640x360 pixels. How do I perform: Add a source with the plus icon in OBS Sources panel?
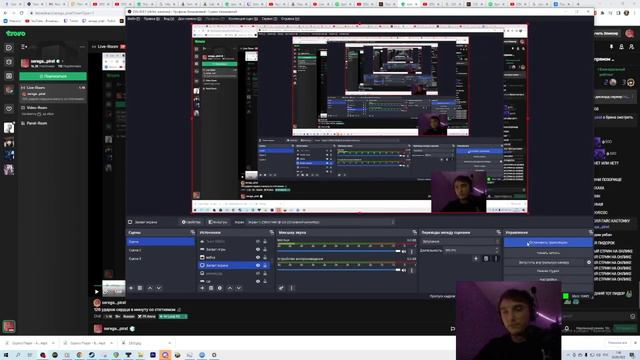[x=202, y=288]
